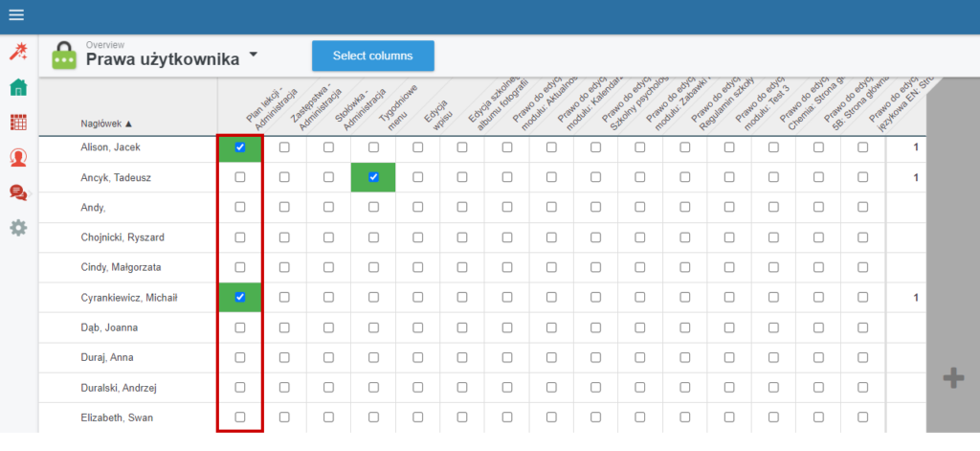The width and height of the screenshot is (980, 451).
Task: Check Zastępstwa box for Dąb, Joanna
Action: pos(284,327)
